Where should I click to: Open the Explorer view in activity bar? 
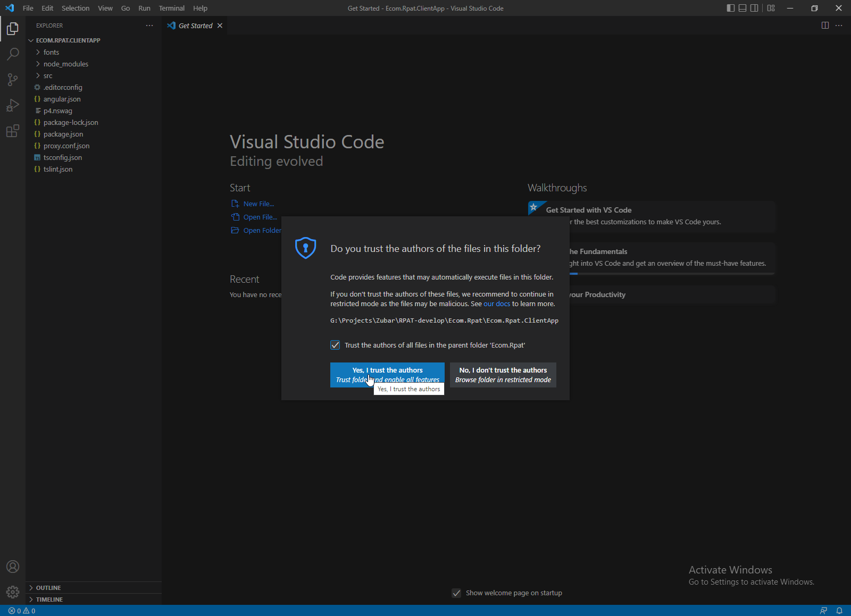tap(13, 28)
